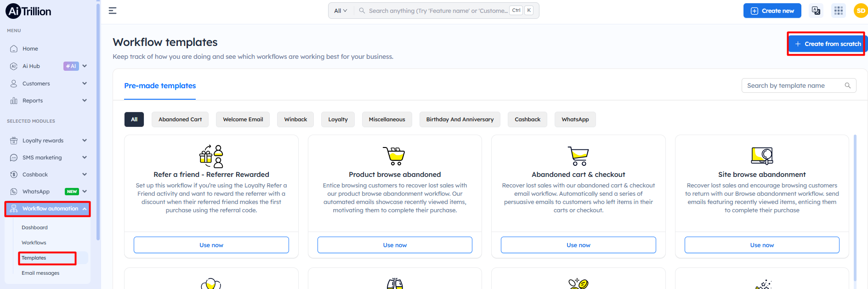The image size is (868, 289).
Task: Open the SD user profile avatar
Action: pyautogui.click(x=860, y=11)
